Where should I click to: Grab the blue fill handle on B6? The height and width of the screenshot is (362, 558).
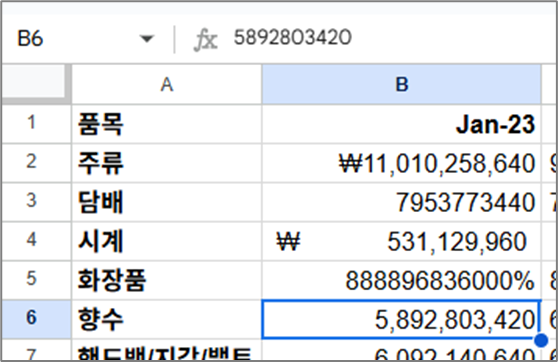pyautogui.click(x=541, y=340)
